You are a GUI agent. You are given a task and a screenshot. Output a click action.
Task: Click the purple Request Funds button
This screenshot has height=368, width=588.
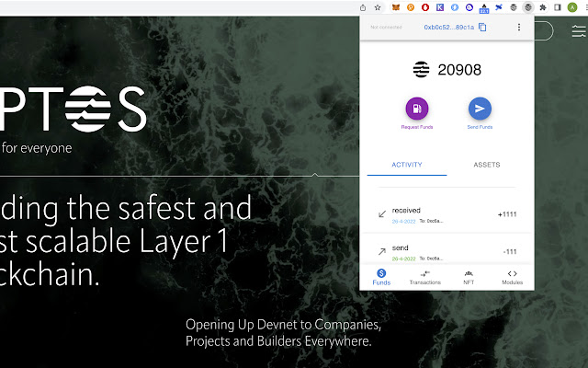point(417,109)
